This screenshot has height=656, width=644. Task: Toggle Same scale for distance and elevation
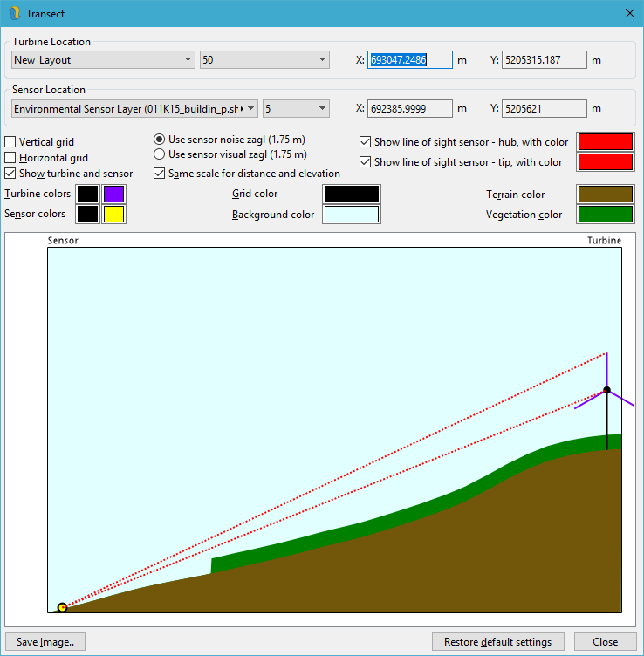point(160,174)
